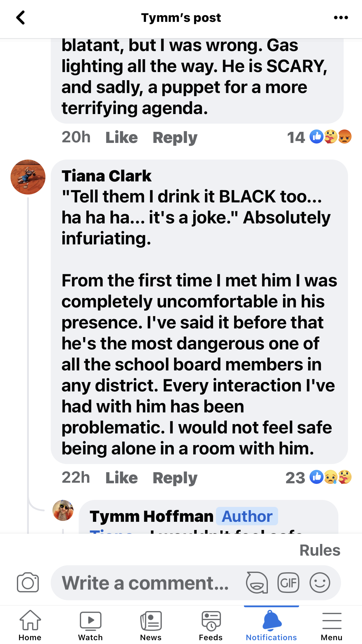Open the emoji smiley picker
Screen dimensions: 362x644
coord(320,583)
